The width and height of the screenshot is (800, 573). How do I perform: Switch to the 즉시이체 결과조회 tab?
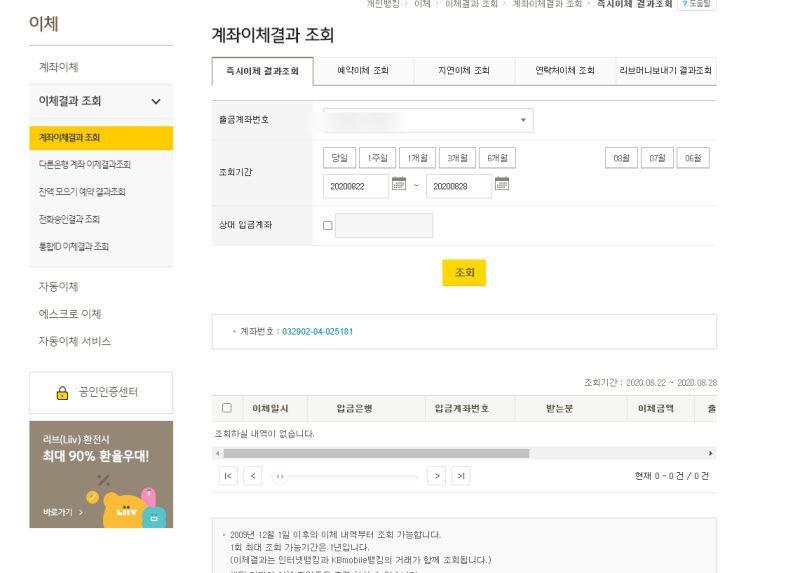(x=262, y=71)
